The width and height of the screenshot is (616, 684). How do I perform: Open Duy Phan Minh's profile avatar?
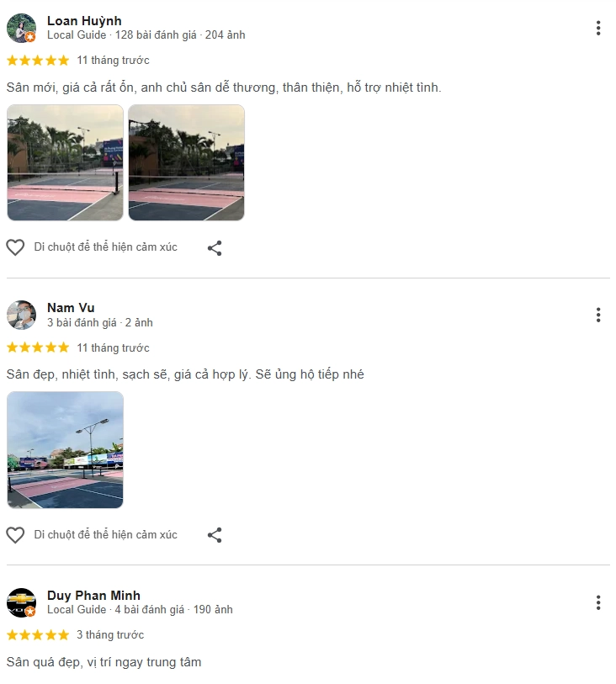coord(21,602)
